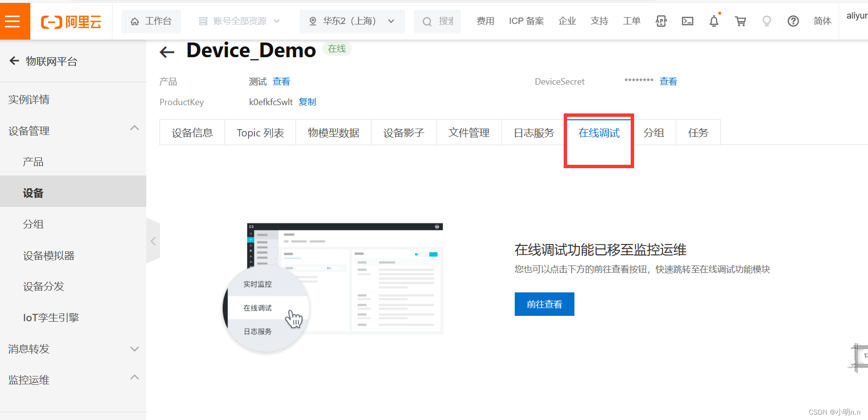Click the Device_Demo title
This screenshot has height=420, width=868.
pyautogui.click(x=251, y=50)
